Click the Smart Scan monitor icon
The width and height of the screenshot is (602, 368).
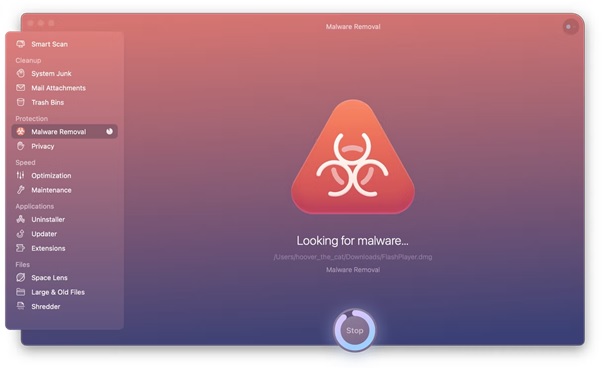coord(21,44)
